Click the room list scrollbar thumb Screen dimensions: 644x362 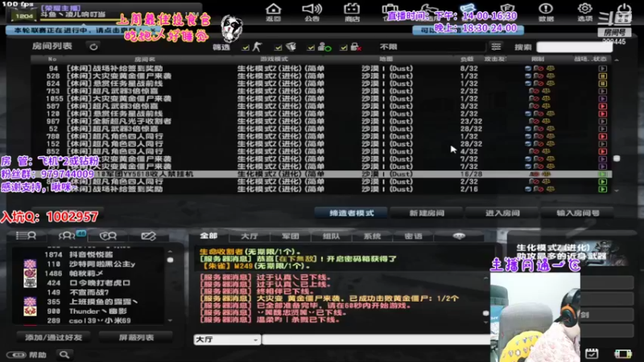click(x=617, y=158)
